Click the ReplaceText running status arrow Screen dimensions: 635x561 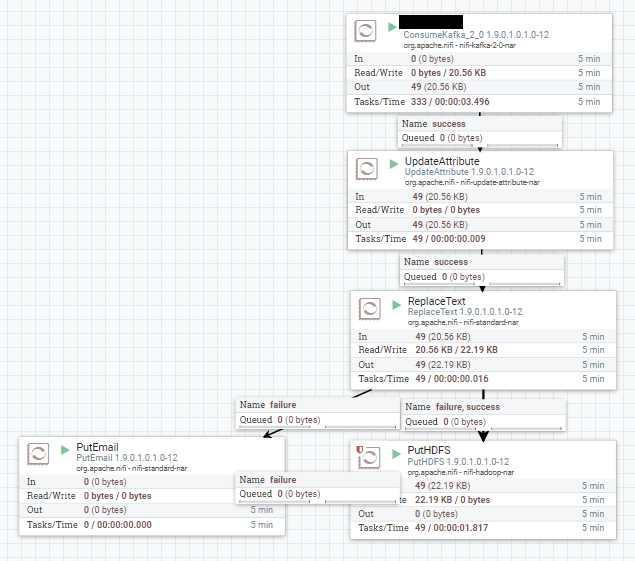point(396,305)
